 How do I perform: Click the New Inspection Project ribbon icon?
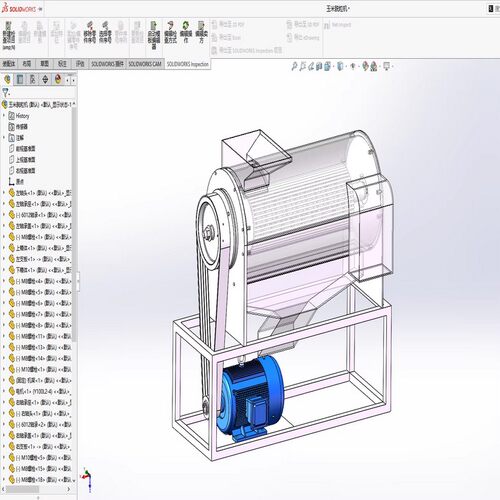(9, 35)
